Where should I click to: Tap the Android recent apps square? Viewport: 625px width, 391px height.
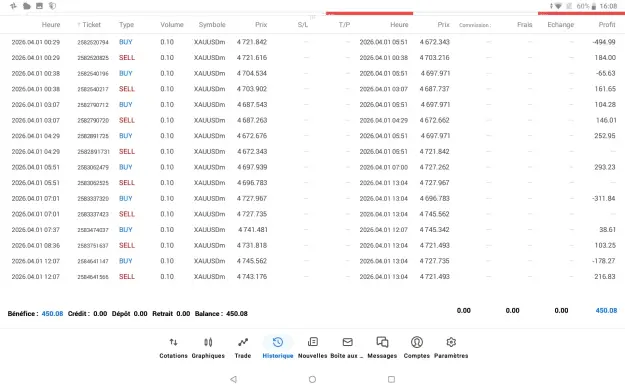[391, 379]
